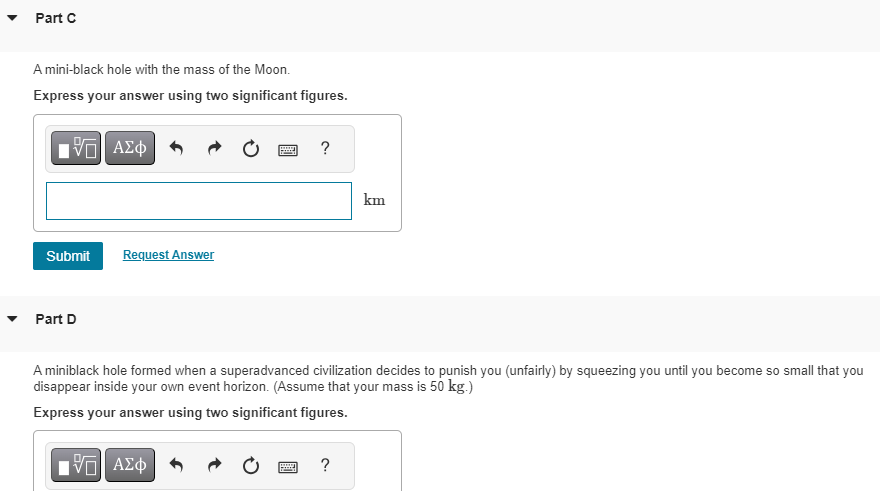The height and width of the screenshot is (491, 886).
Task: Click the Request Answer link
Action: point(168,255)
